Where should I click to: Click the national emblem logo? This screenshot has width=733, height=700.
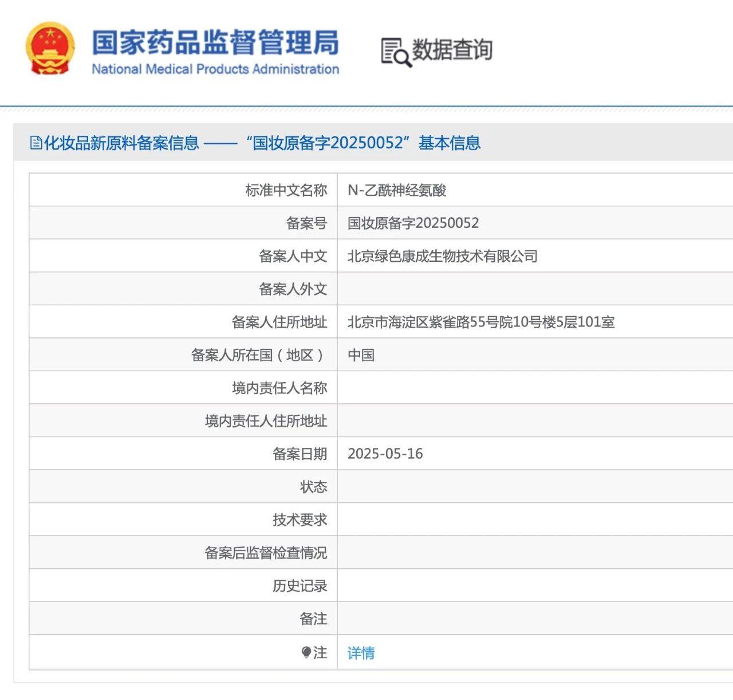coord(50,50)
